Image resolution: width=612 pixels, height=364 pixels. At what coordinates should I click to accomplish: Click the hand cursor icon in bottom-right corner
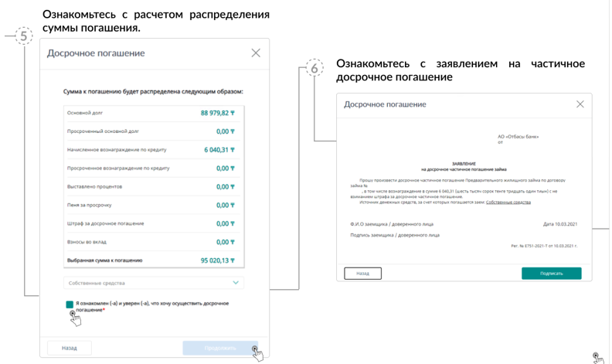(x=598, y=358)
